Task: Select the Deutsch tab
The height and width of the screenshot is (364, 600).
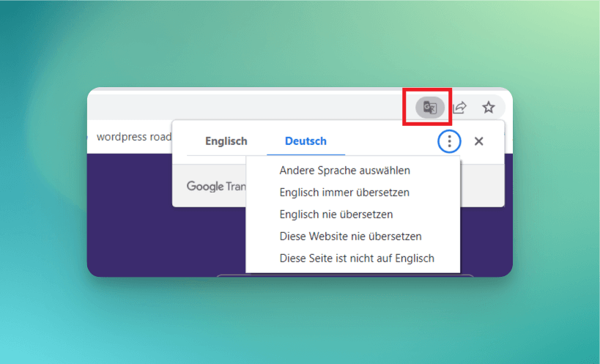Action: pos(305,141)
